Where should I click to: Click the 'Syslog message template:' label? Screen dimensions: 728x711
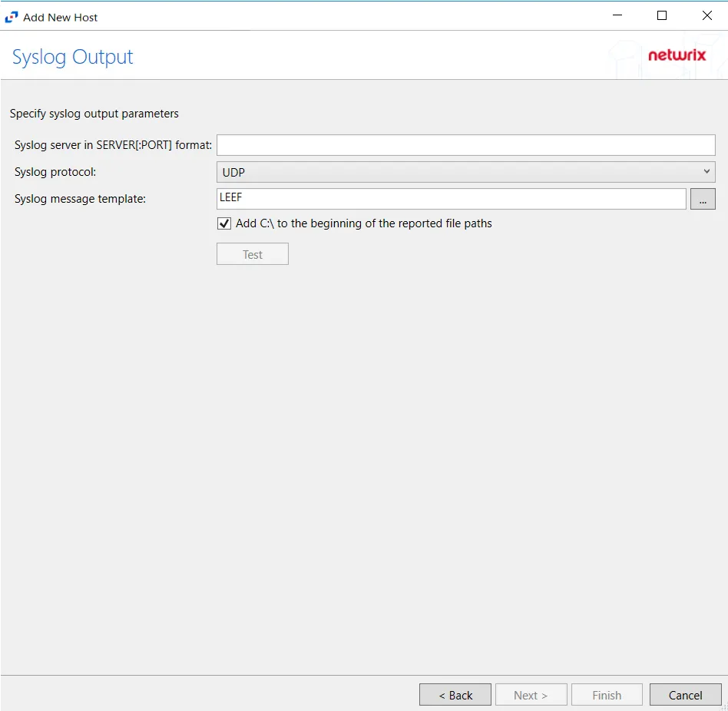click(81, 199)
